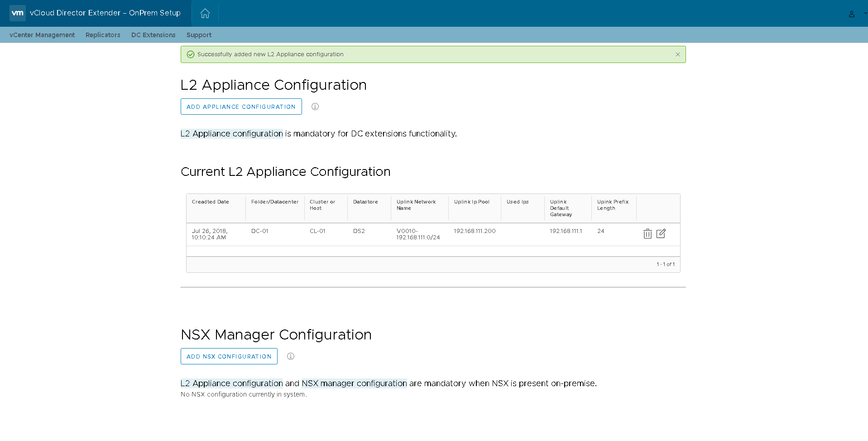The image size is (868, 441).
Task: Click Add NSX Configuration button
Action: pos(229,356)
